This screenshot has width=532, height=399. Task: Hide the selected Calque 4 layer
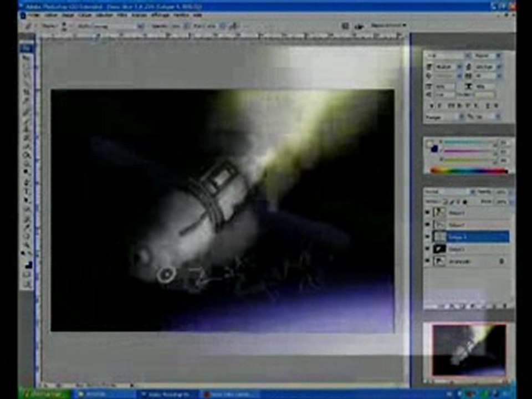tap(427, 237)
